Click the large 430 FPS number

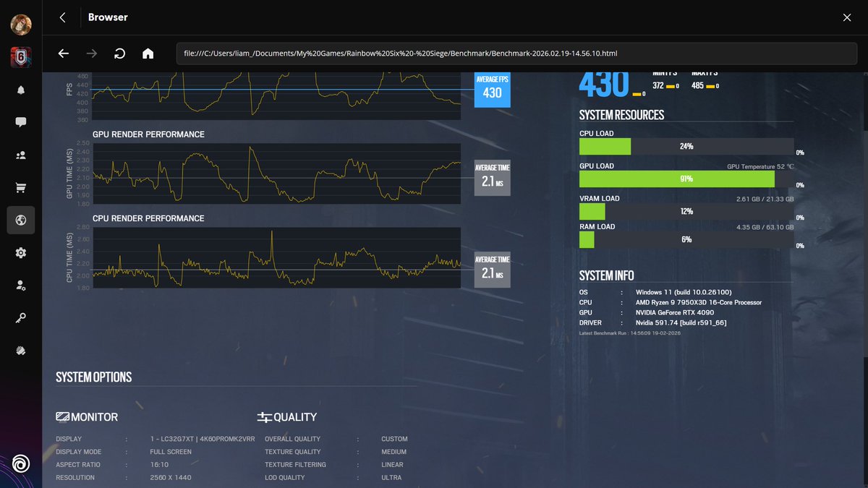(x=604, y=85)
